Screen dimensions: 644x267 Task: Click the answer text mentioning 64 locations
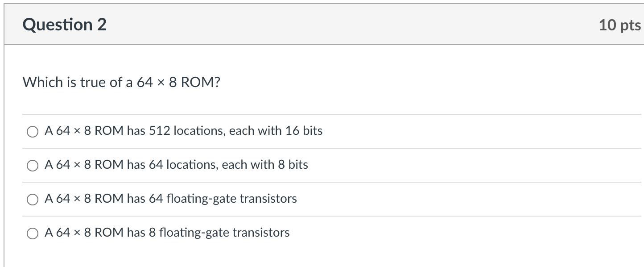pos(176,165)
